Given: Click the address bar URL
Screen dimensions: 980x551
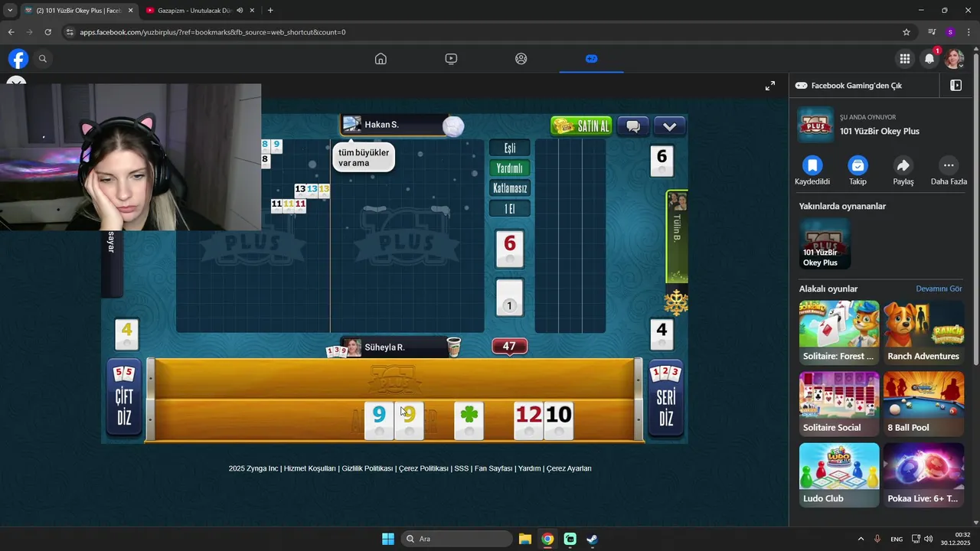Looking at the screenshot, I should (213, 32).
